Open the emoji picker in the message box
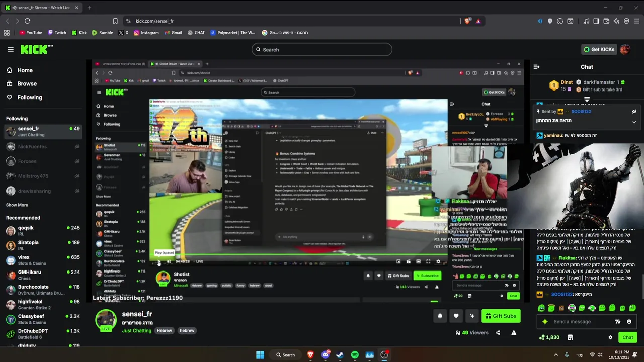Screen dimensions: 644x362 629,322
